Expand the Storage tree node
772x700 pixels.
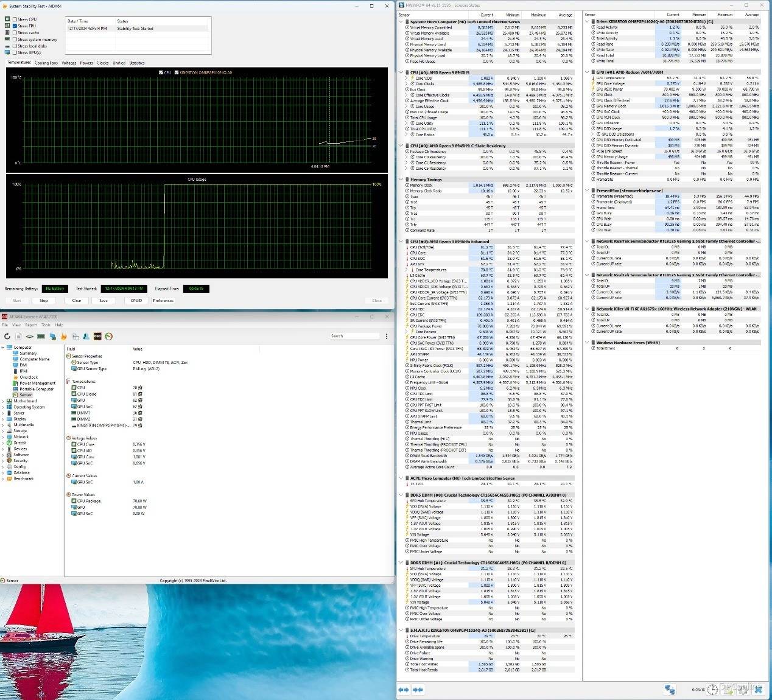click(3, 431)
